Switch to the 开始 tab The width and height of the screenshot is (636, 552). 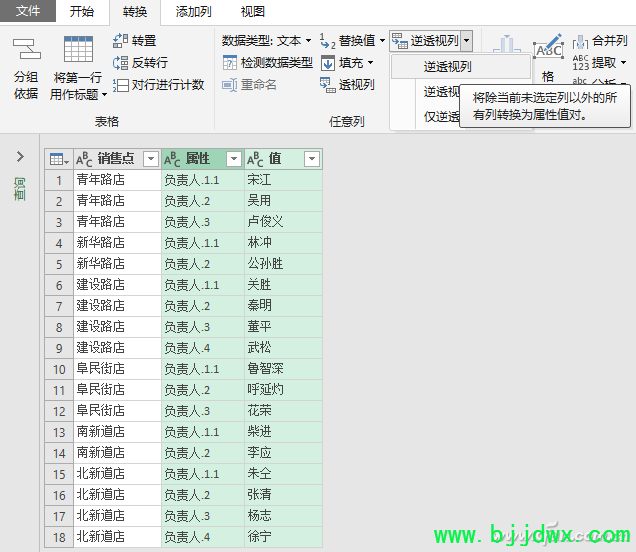click(x=82, y=11)
